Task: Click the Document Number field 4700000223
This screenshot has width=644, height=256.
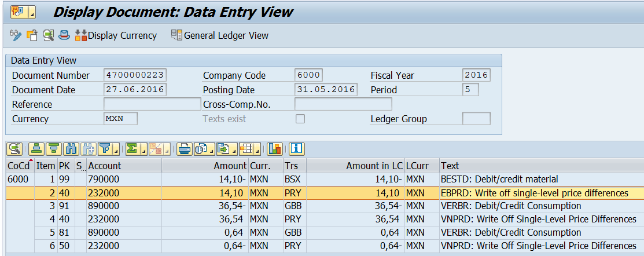Action: point(135,75)
